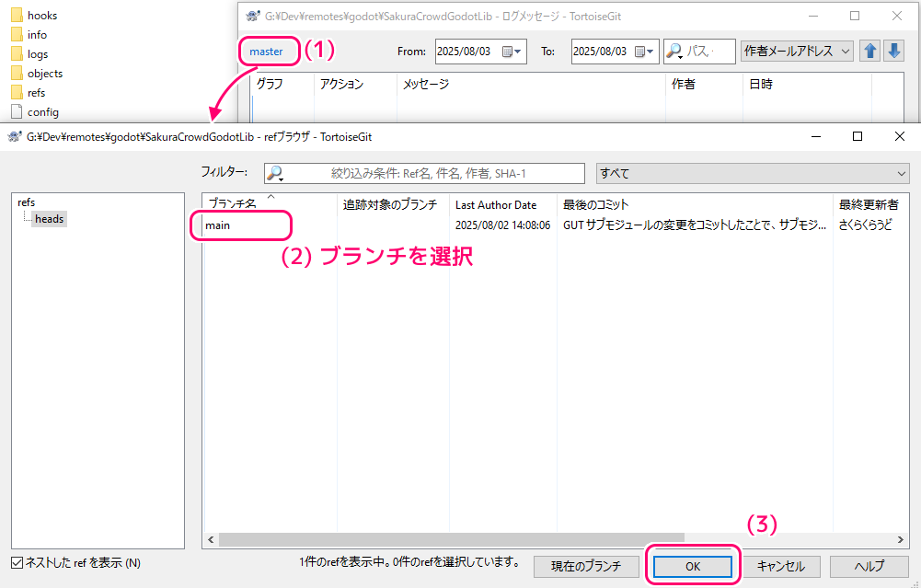Toggle 'ネストした ref を表示' checkbox
Viewport: 921px width, 588px height.
pos(17,562)
